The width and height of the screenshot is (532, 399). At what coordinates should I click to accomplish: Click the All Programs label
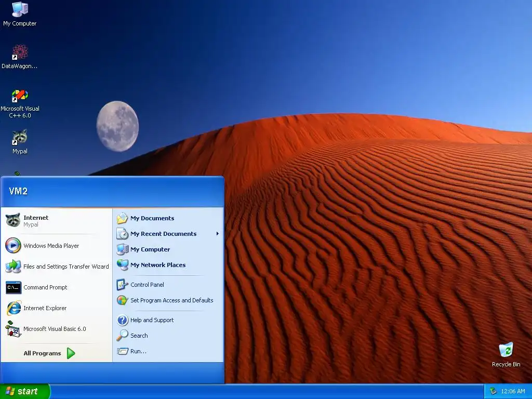click(x=42, y=353)
